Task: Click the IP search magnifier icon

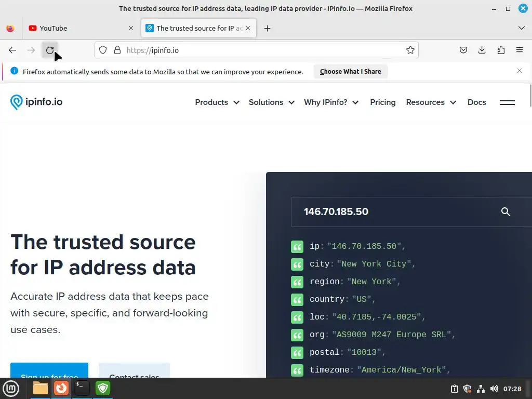Action: pos(506,212)
